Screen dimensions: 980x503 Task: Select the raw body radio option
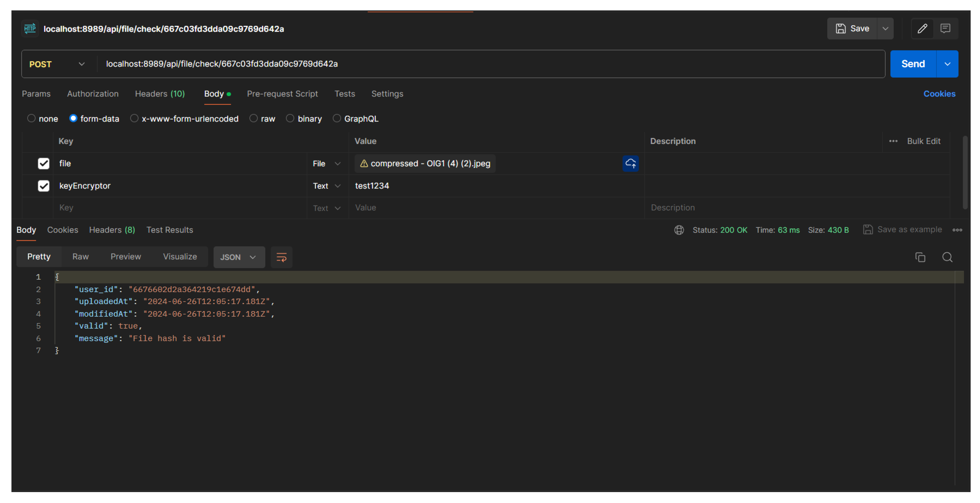point(253,119)
